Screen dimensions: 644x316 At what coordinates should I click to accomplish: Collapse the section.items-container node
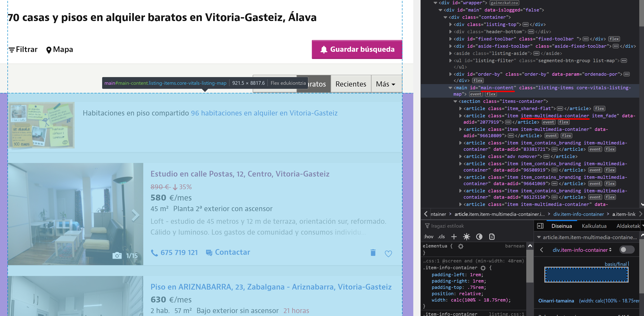(x=455, y=101)
